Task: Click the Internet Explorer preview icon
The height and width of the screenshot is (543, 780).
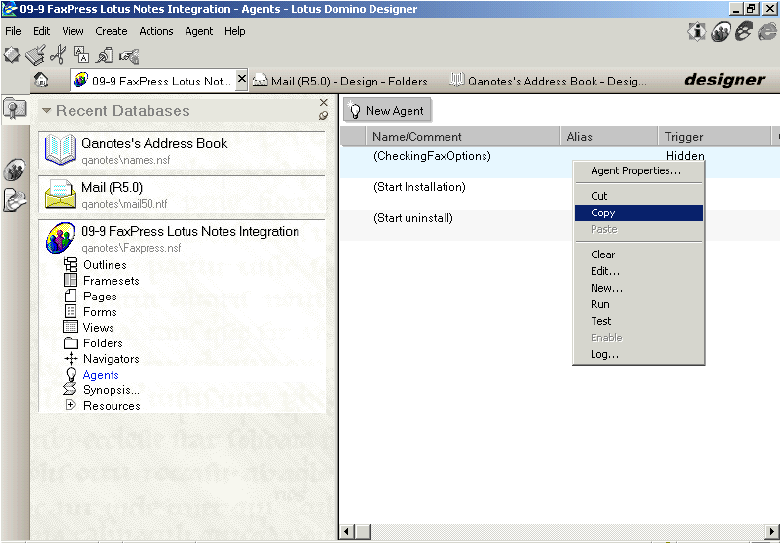Action: click(766, 32)
